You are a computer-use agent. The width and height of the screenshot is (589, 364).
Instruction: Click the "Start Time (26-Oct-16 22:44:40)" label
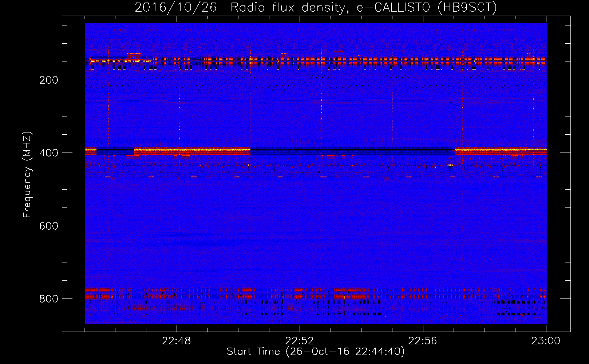pos(316,352)
